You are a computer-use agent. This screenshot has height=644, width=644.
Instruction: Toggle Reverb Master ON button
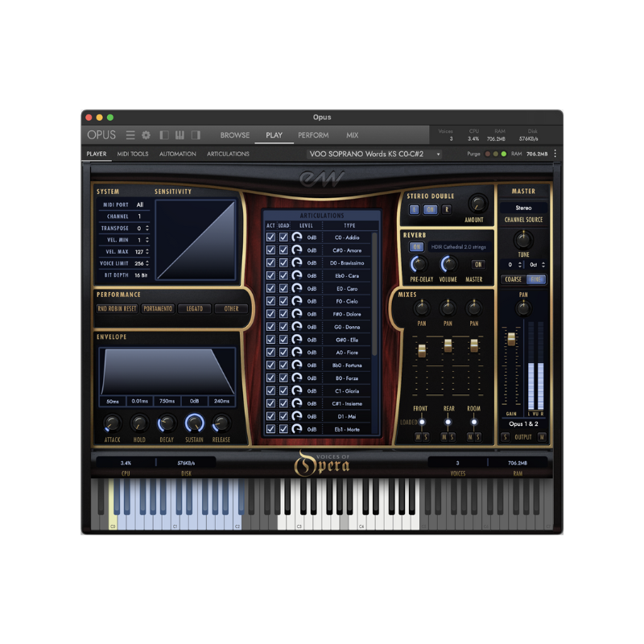478,265
